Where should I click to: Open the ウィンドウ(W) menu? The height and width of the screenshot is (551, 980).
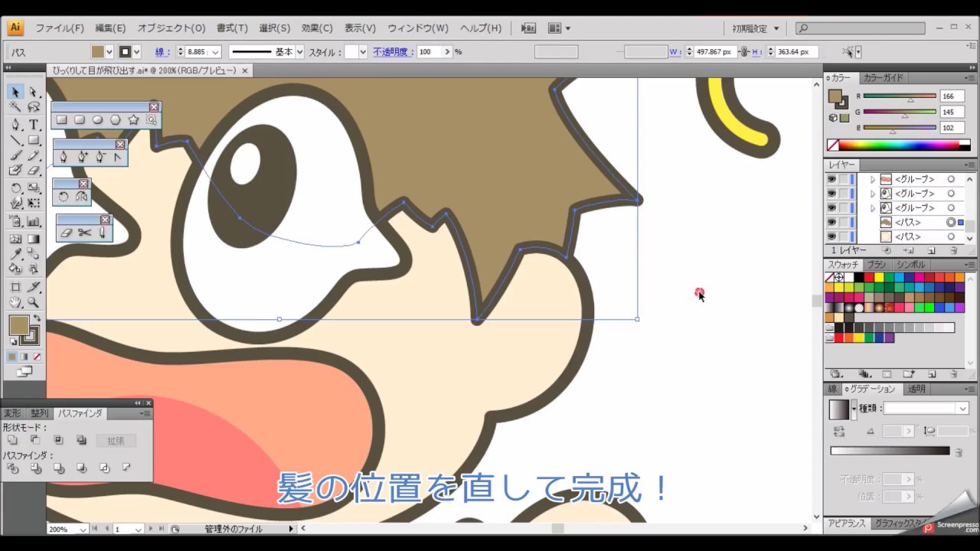(x=418, y=28)
